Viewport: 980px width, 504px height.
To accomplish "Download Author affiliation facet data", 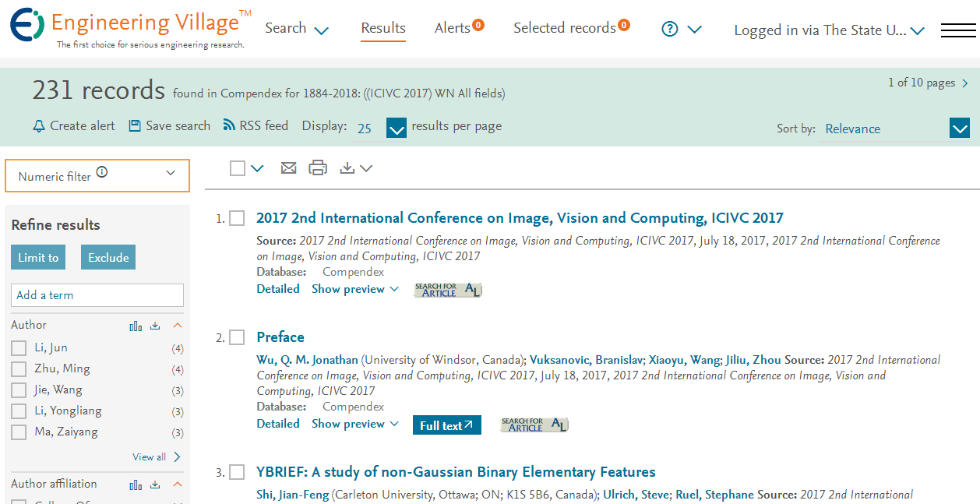I will (155, 485).
